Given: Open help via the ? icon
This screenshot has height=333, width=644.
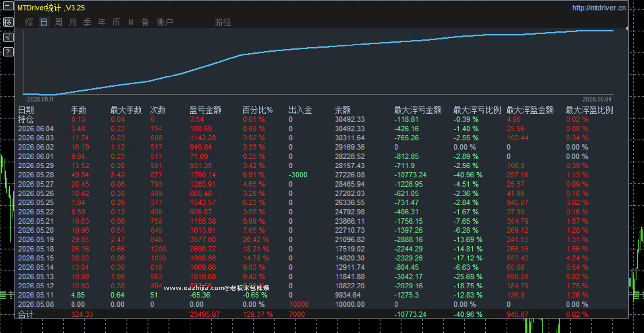Looking at the screenshot, I should 8,52.
